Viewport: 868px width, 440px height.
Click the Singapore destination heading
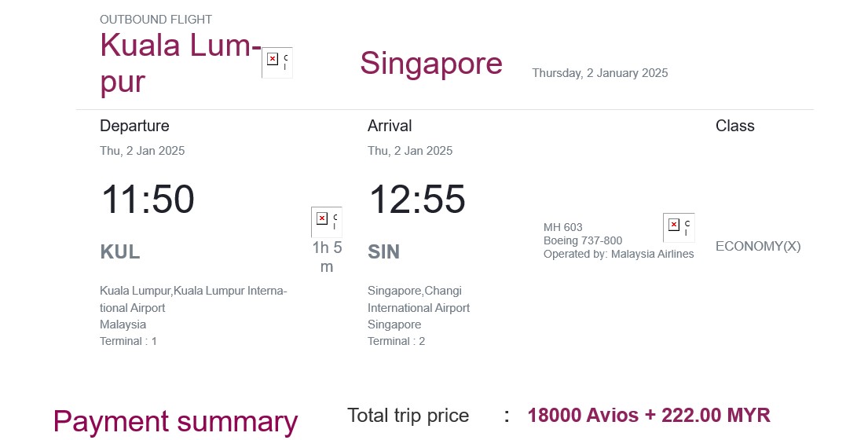430,64
